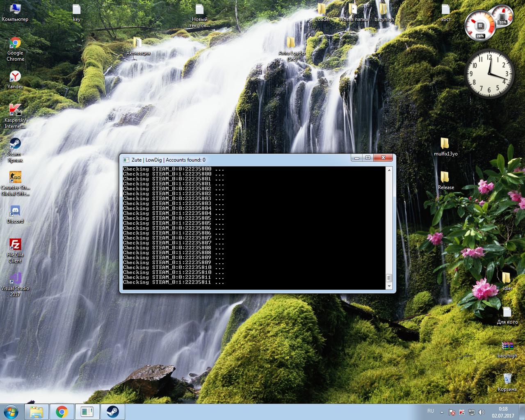Screen dimensions: 525x420
Task: Click the volume speaker tray icon
Action: pyautogui.click(x=482, y=412)
